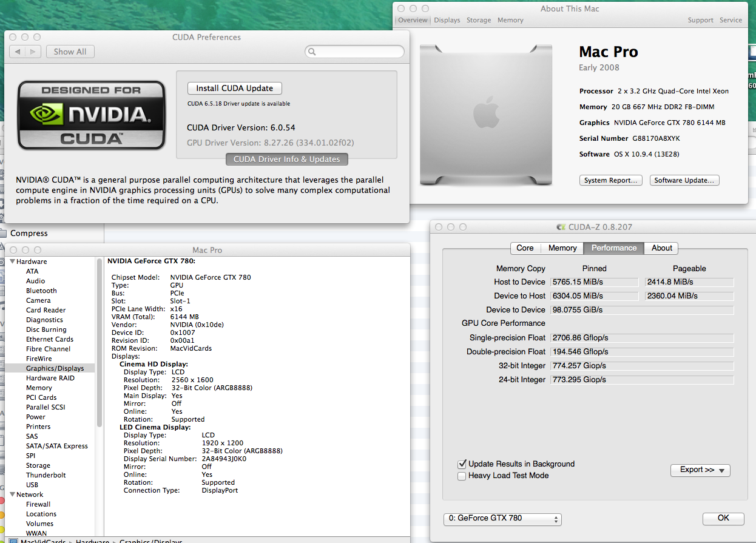
Task: Click the CUDA Preferences search field
Action: (355, 52)
